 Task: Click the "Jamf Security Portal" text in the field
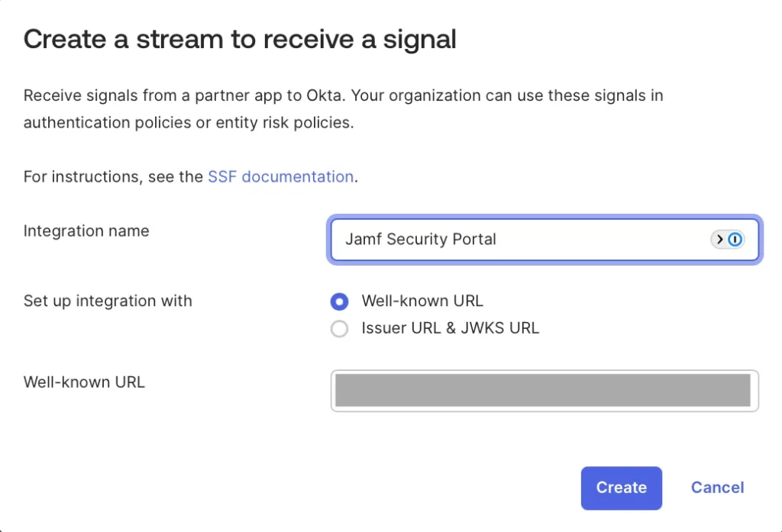click(421, 240)
